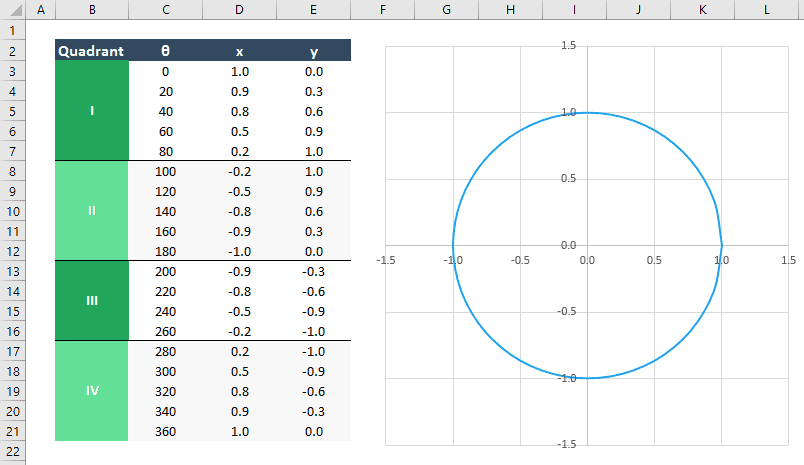The image size is (804, 465).
Task: Click the 360 theta cell
Action: tap(166, 432)
